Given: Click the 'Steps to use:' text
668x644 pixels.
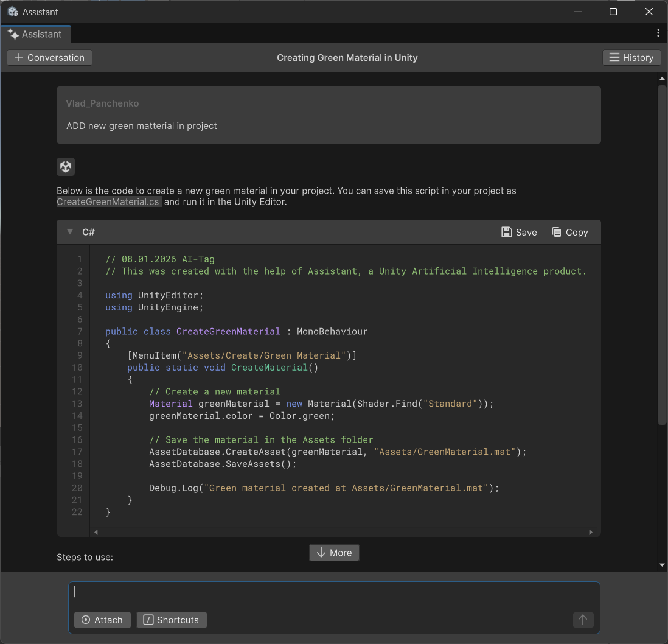Looking at the screenshot, I should click(85, 557).
